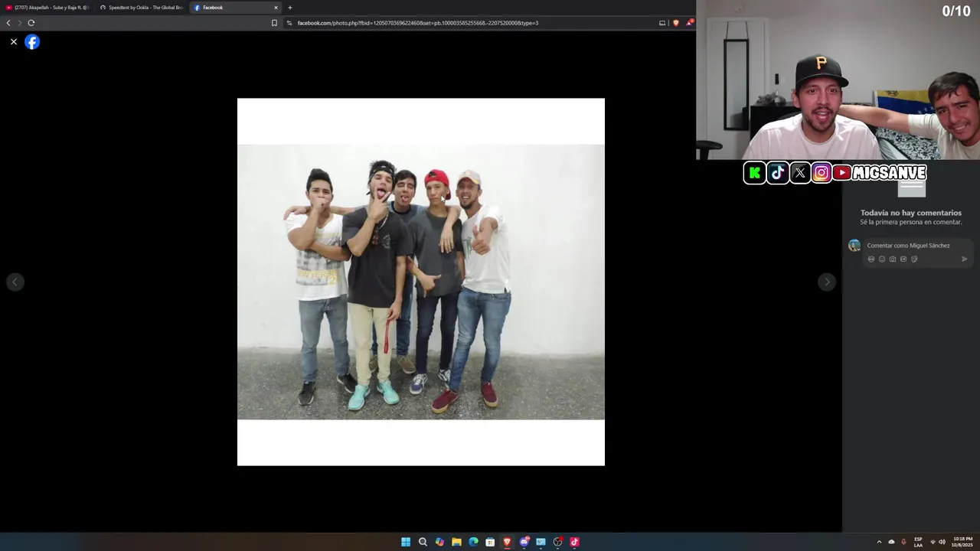Reload the current page
This screenshot has height=551, width=980.
pyautogui.click(x=31, y=23)
